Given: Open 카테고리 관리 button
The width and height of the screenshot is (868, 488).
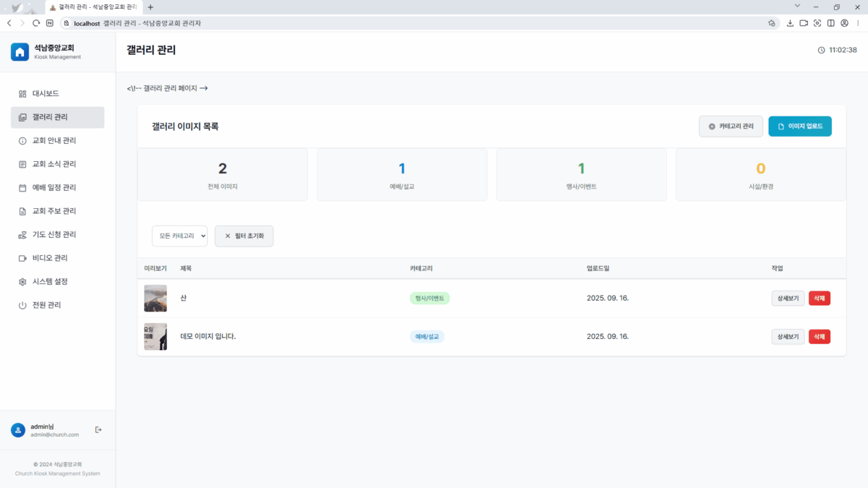Looking at the screenshot, I should pyautogui.click(x=731, y=127).
